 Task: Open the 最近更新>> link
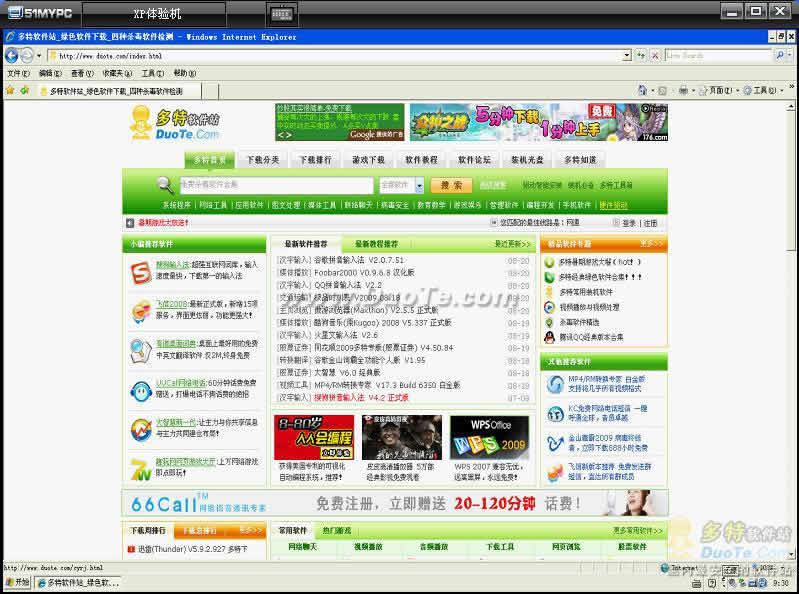pos(512,245)
